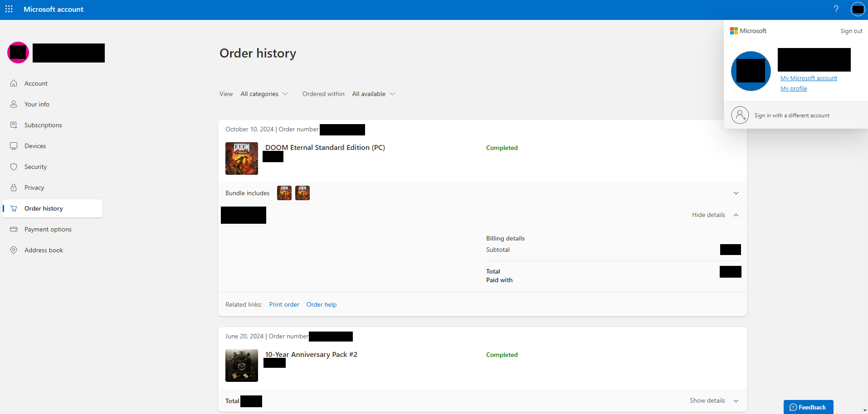Click the large profile picture in panel

[751, 71]
